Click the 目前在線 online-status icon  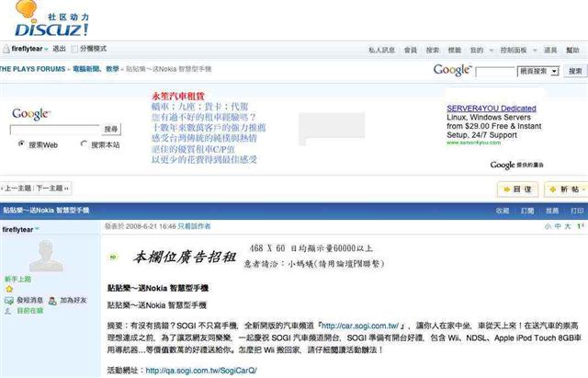(8, 311)
